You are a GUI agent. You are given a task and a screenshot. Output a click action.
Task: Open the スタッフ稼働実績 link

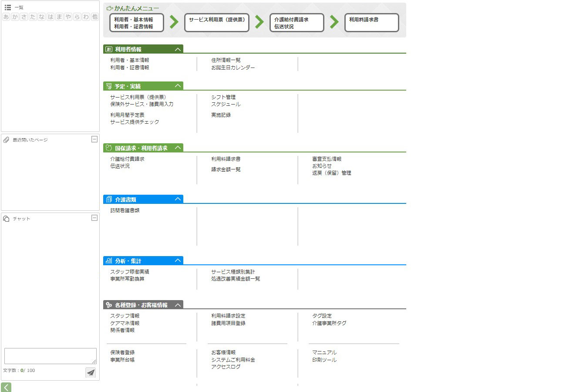pos(130,272)
